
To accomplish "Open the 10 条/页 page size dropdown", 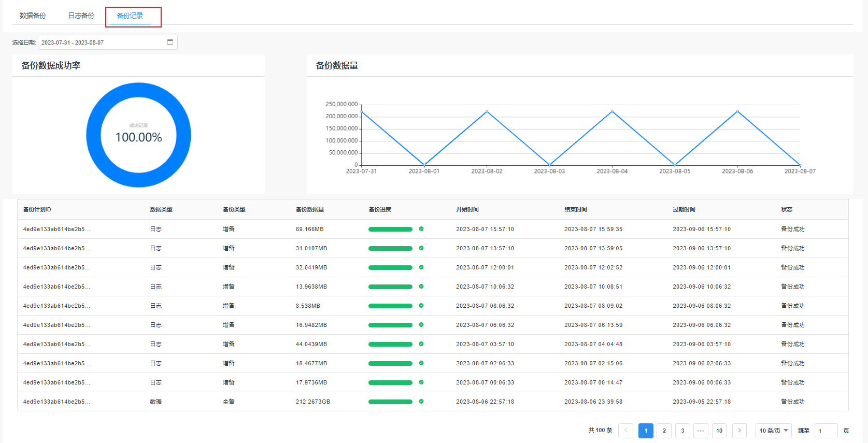I will coord(774,431).
